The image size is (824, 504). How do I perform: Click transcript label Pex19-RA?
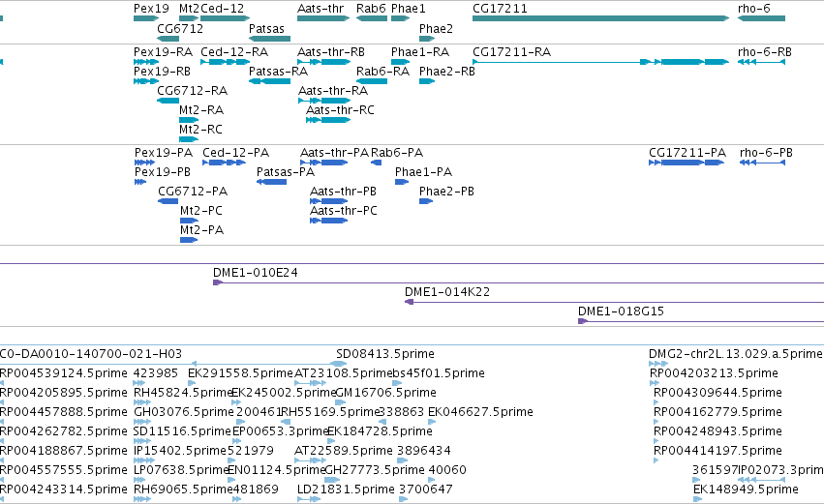pyautogui.click(x=163, y=52)
